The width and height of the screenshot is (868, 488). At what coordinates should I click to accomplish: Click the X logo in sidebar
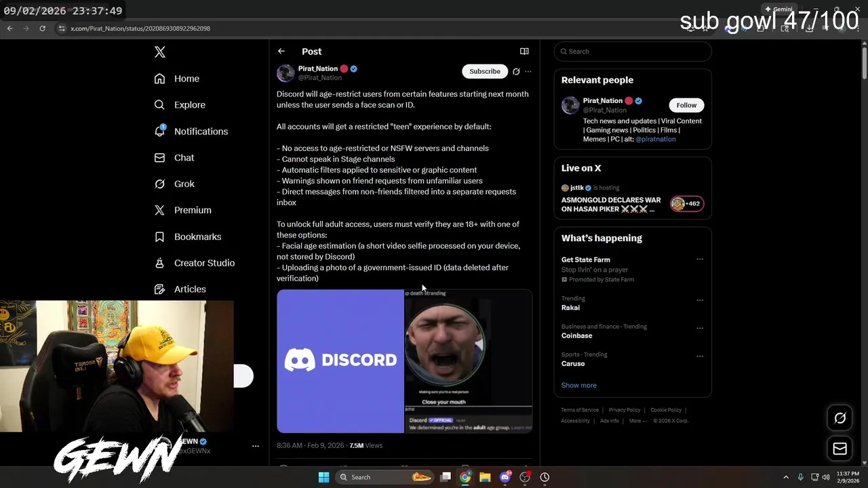coord(159,52)
